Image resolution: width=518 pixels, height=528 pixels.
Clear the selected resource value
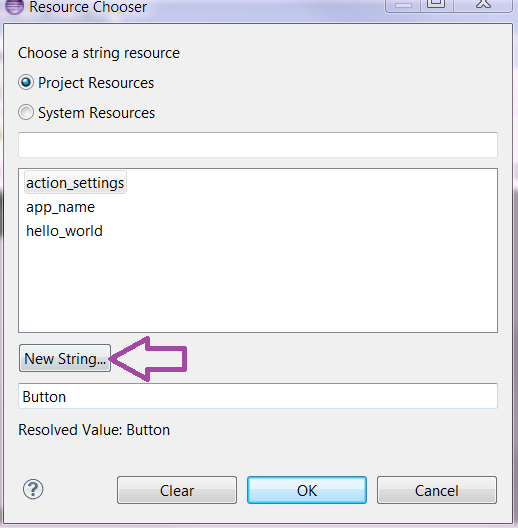(177, 490)
